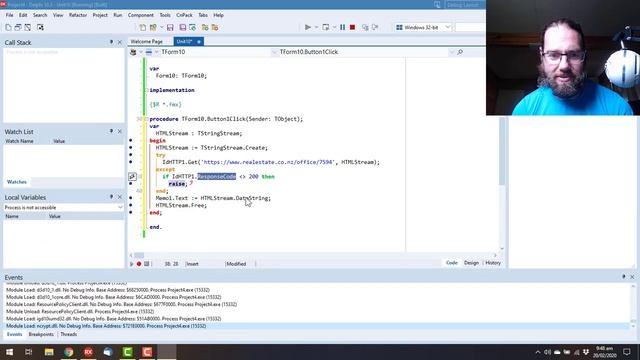The image size is (640, 360).
Task: Close the Unit10 editor tab
Action: click(199, 42)
